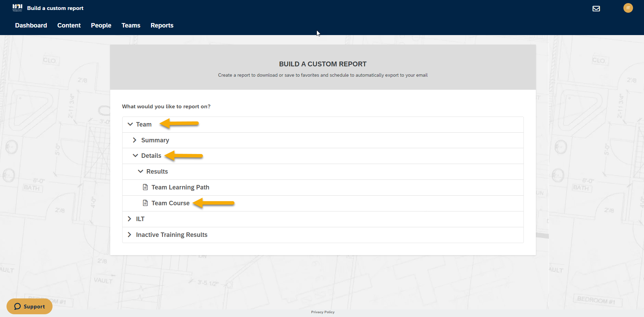Expand the Summary section chevron
This screenshot has height=317, width=644.
pyautogui.click(x=135, y=140)
